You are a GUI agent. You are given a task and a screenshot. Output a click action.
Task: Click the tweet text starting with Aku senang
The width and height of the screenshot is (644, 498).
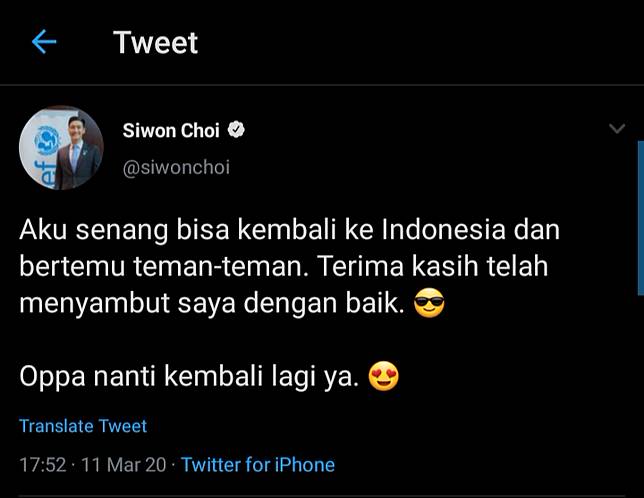(x=289, y=266)
